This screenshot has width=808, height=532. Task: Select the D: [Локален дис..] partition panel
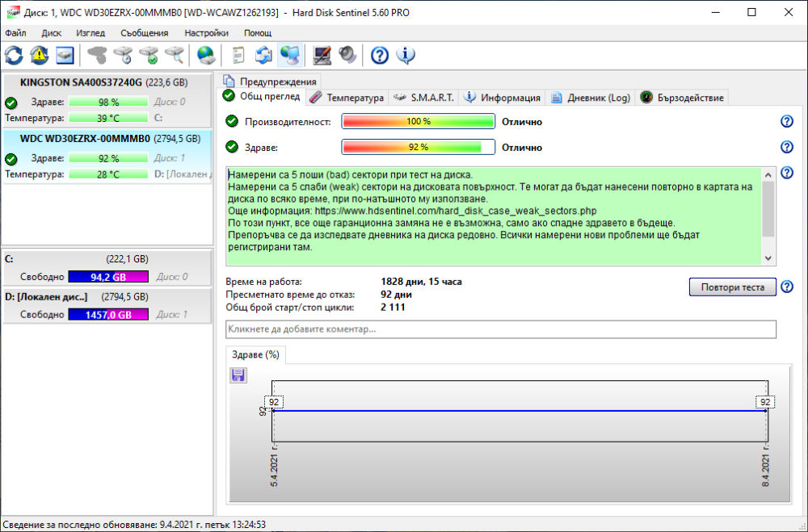coord(107,305)
